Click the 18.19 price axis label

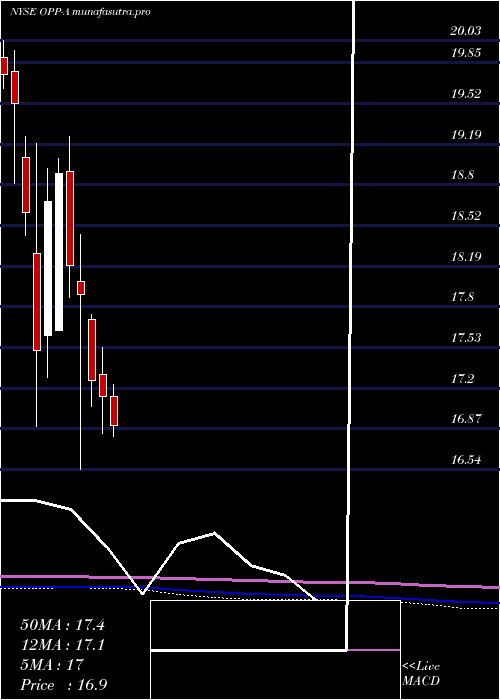click(466, 256)
